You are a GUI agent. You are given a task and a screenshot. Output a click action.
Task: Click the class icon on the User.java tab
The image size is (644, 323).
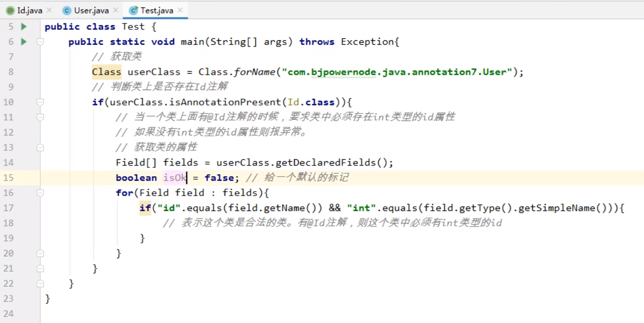pos(67,10)
